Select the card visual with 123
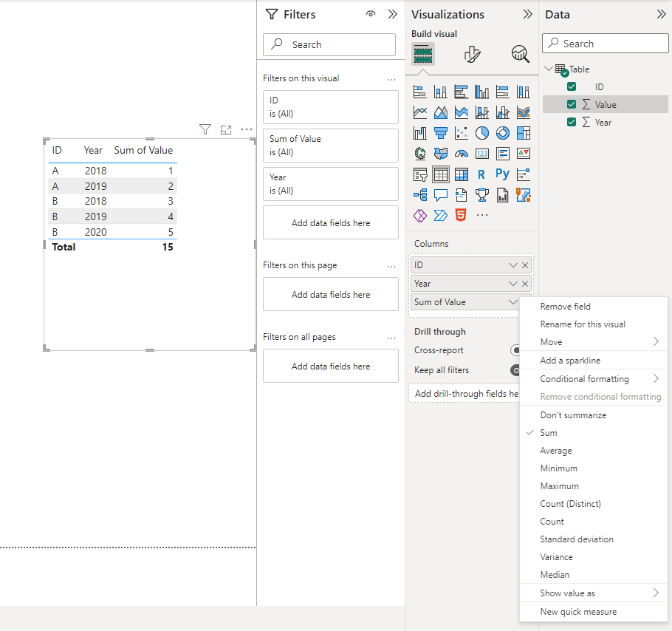Viewport: 672px width, 631px height. click(x=482, y=154)
